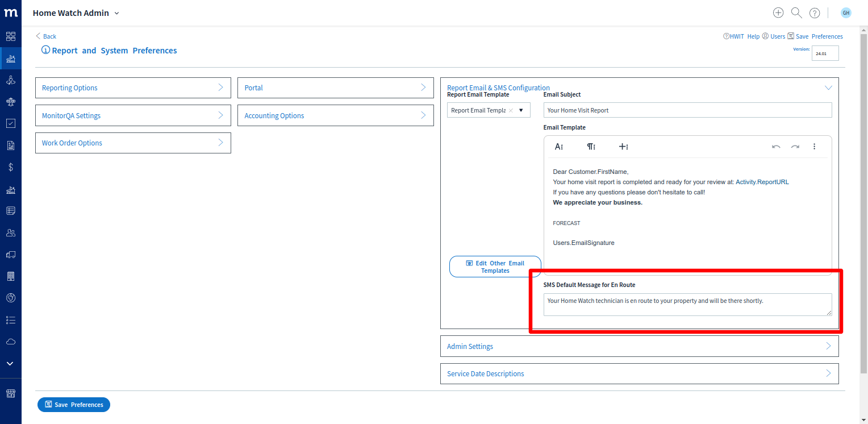Open the globe sidebar icon
Screen dimensions: 868x424
[x=11, y=298]
